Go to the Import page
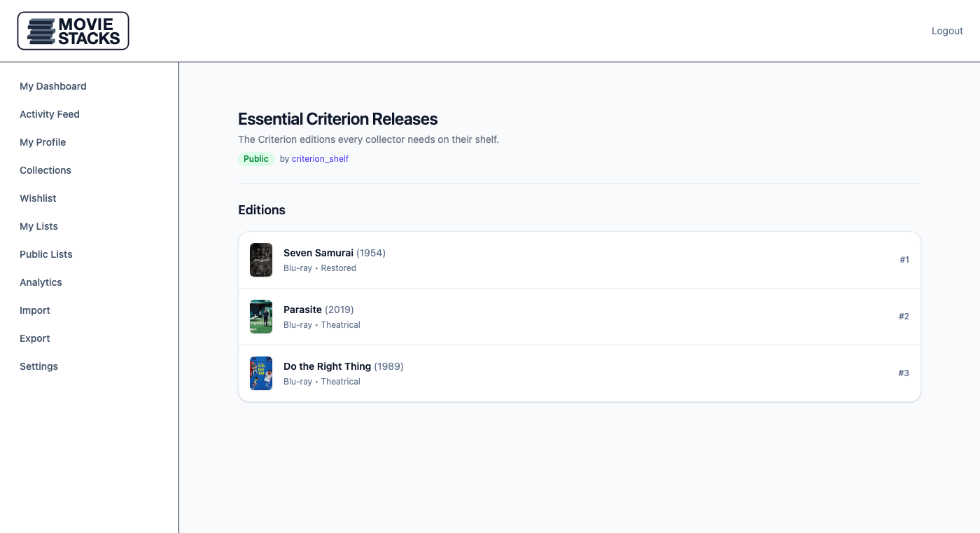This screenshot has width=980, height=533. pos(35,310)
